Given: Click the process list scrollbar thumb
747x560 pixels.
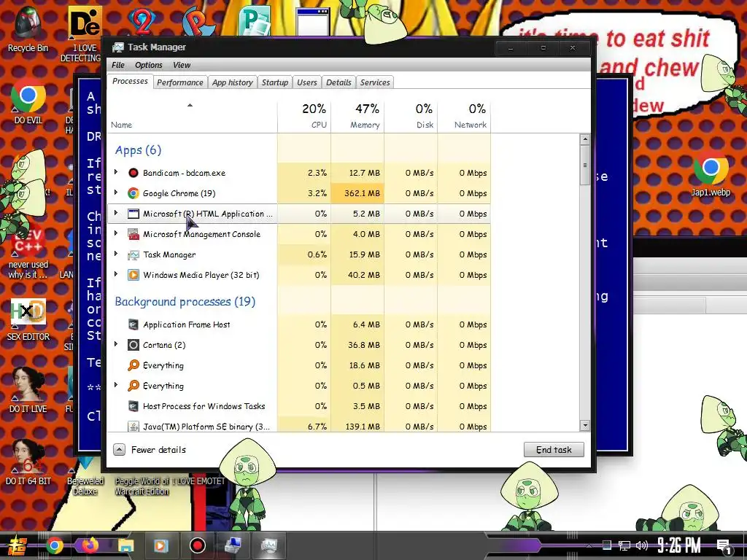Looking at the screenshot, I should (x=584, y=166).
